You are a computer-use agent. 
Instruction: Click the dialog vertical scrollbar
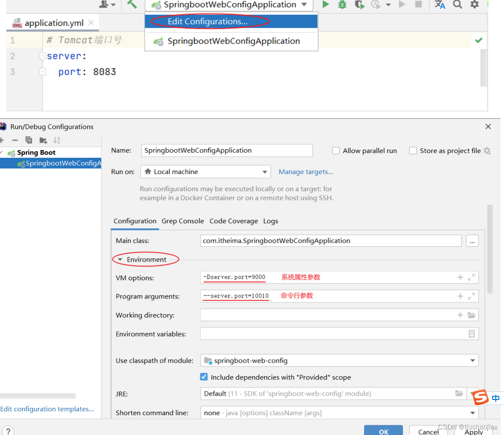click(x=490, y=249)
